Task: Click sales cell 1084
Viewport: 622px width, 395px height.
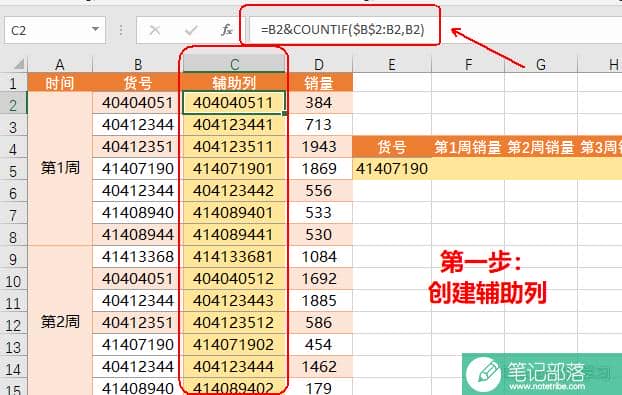Action: pyautogui.click(x=319, y=257)
